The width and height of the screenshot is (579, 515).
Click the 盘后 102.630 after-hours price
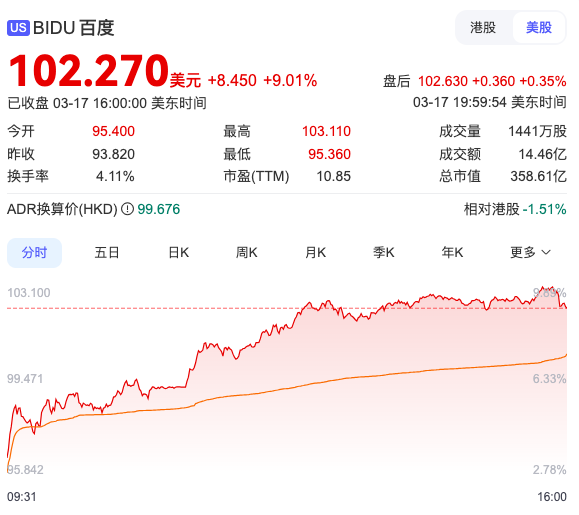(x=443, y=81)
